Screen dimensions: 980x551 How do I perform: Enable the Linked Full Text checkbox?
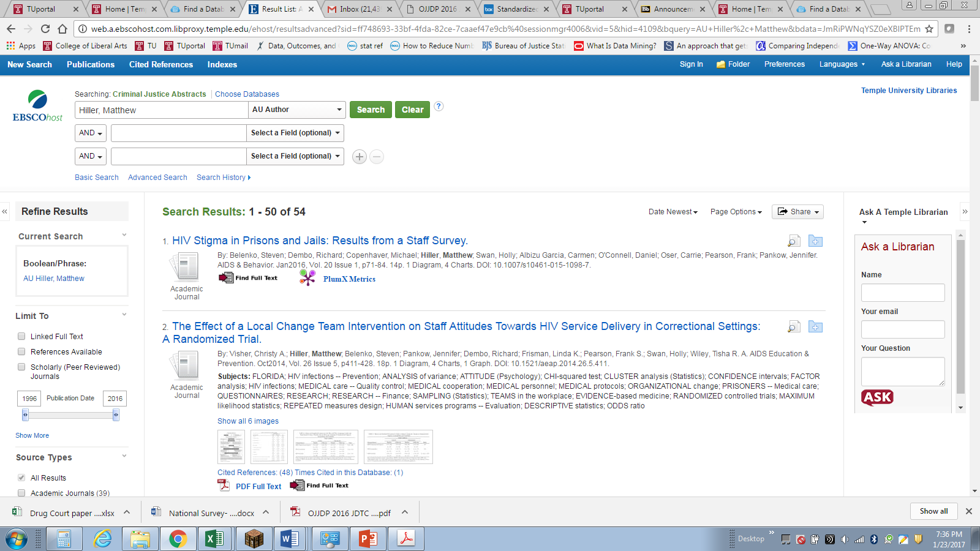(x=21, y=336)
